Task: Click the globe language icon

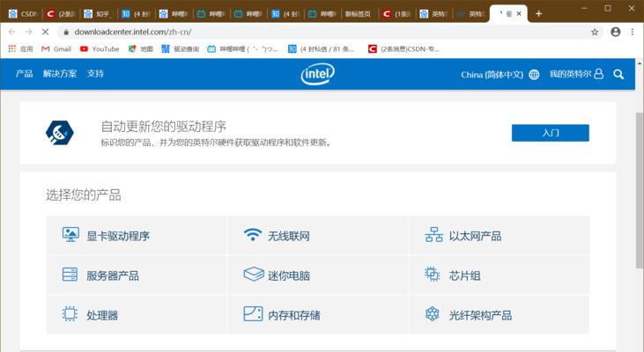Action: pos(534,75)
